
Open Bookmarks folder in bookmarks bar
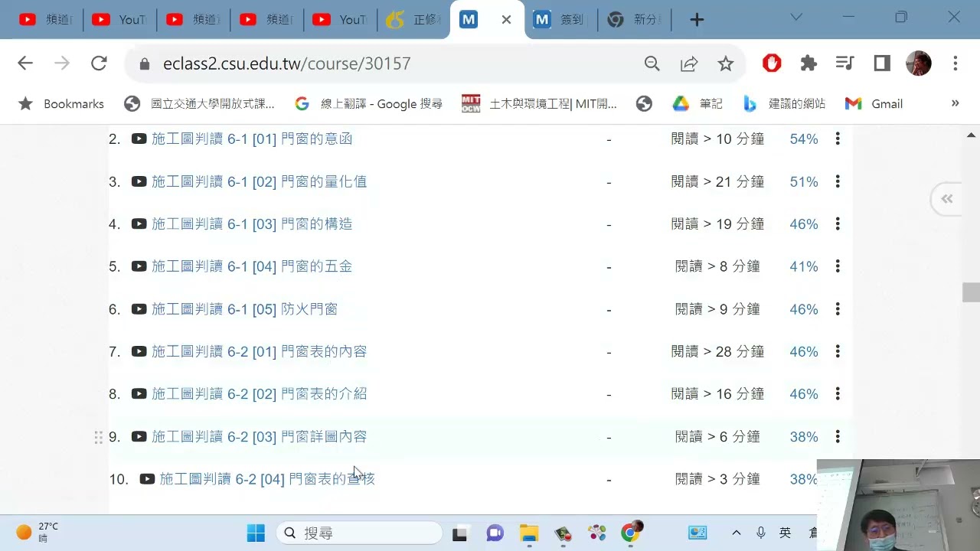coord(61,103)
